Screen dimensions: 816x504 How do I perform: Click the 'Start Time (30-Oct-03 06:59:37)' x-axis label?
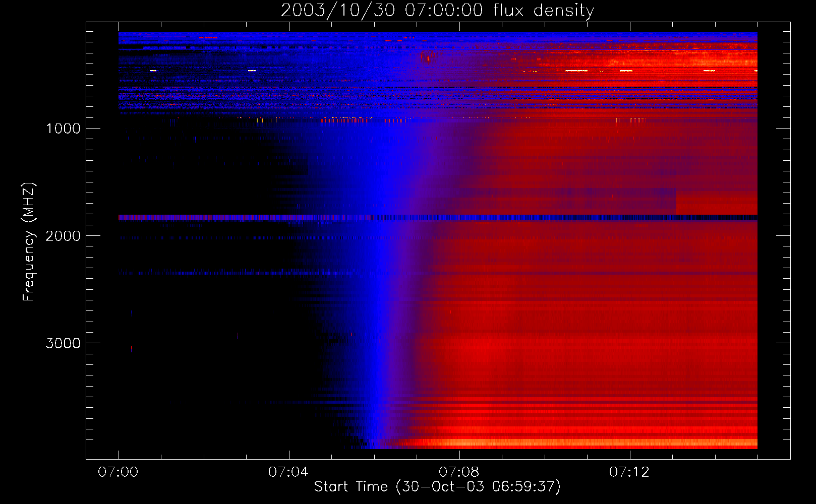pyautogui.click(x=437, y=487)
